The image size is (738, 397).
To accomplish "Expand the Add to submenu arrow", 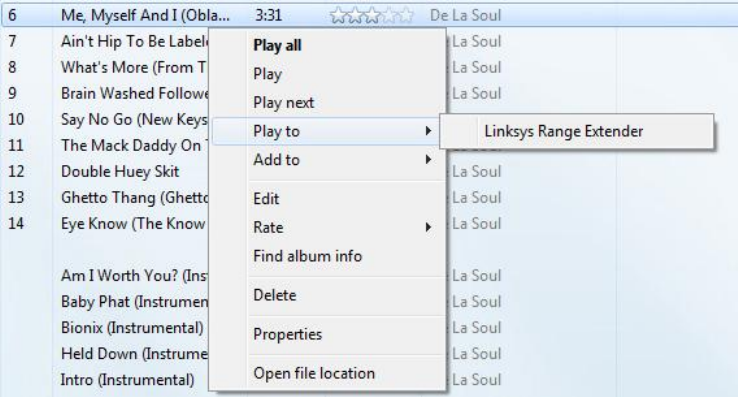I will [x=428, y=159].
